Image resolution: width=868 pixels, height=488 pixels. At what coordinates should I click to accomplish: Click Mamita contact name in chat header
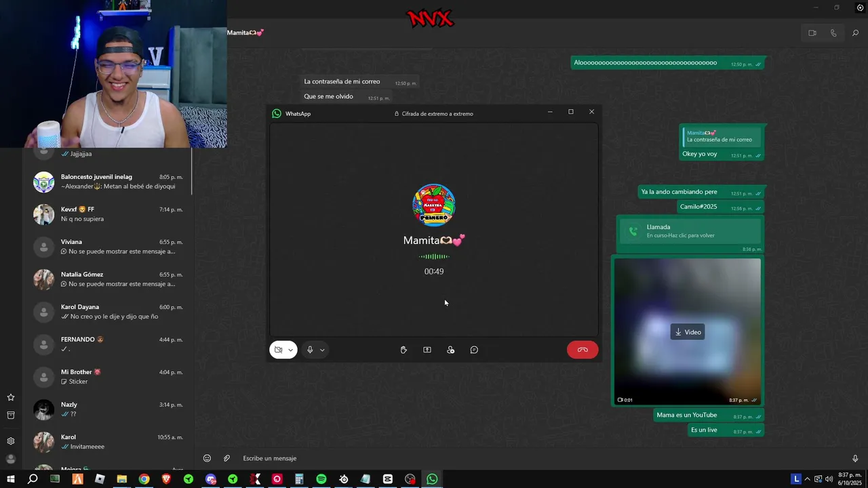pos(245,33)
